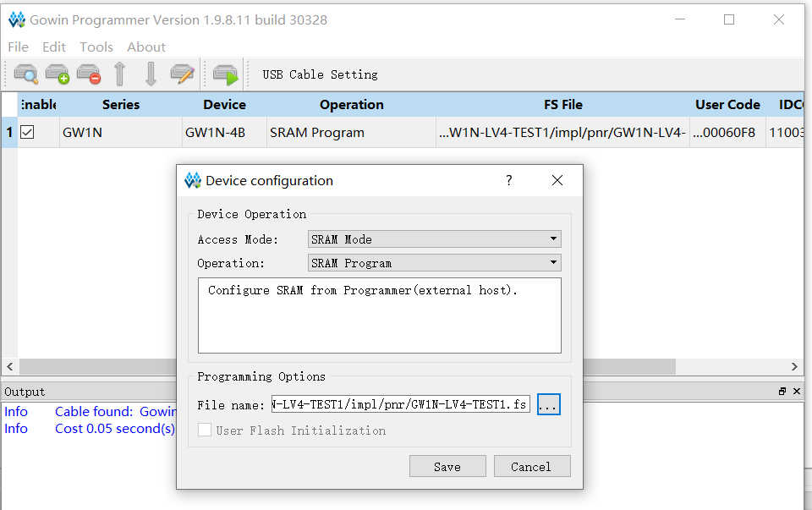Select the GW1N series cell

point(121,133)
